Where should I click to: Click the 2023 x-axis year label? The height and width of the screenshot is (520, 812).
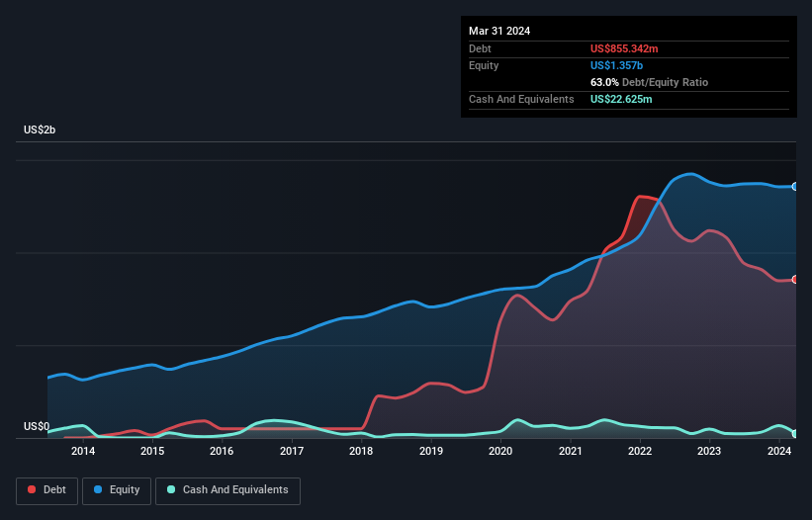709,451
